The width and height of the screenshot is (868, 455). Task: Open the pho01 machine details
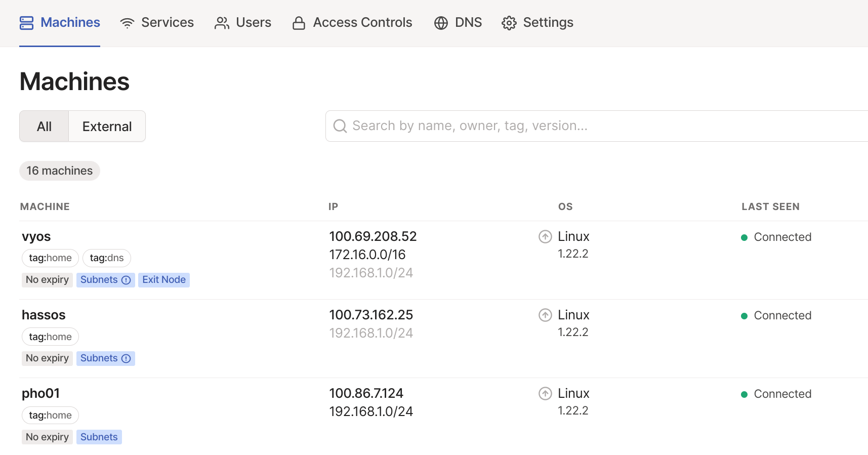tap(41, 393)
